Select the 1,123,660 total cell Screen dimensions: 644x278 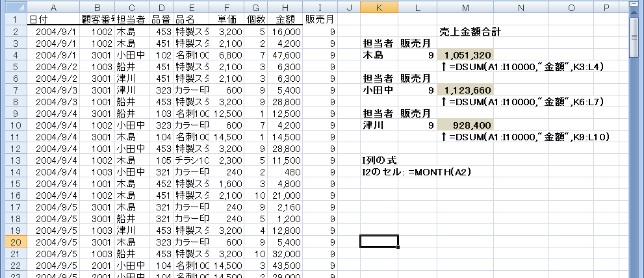coord(465,90)
